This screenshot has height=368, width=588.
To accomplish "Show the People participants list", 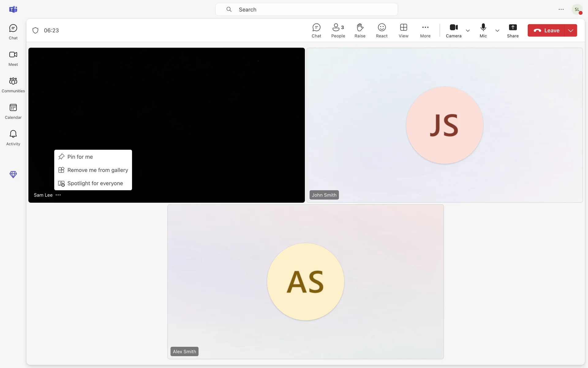I will pyautogui.click(x=338, y=30).
